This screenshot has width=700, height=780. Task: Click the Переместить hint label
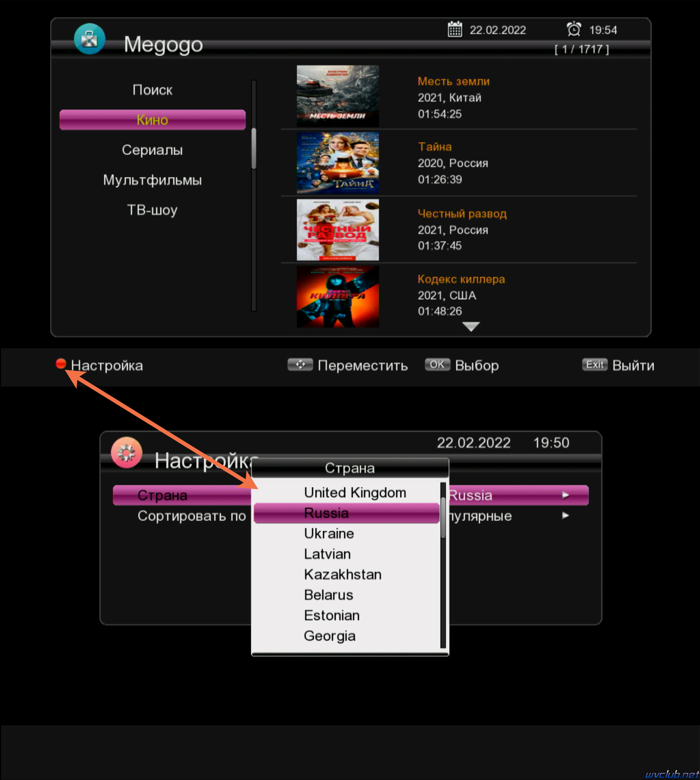click(x=363, y=365)
